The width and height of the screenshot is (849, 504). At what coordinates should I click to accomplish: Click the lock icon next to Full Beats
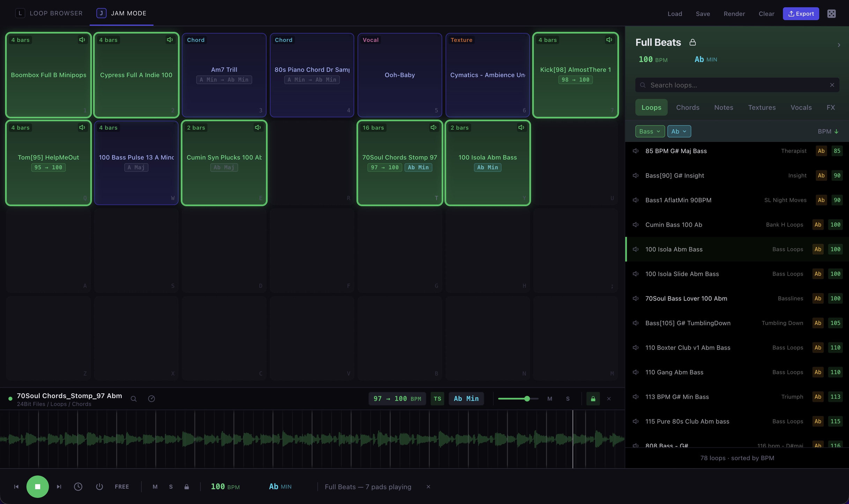693,43
